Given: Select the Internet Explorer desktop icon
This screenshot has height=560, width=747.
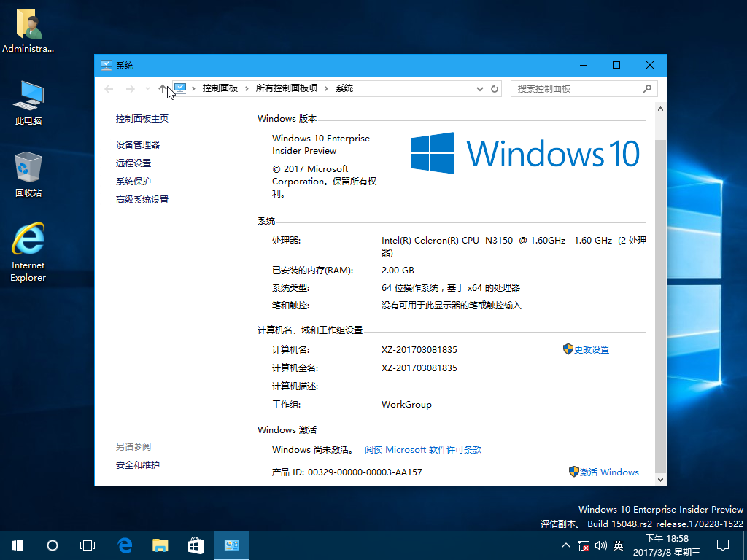Looking at the screenshot, I should tap(28, 252).
